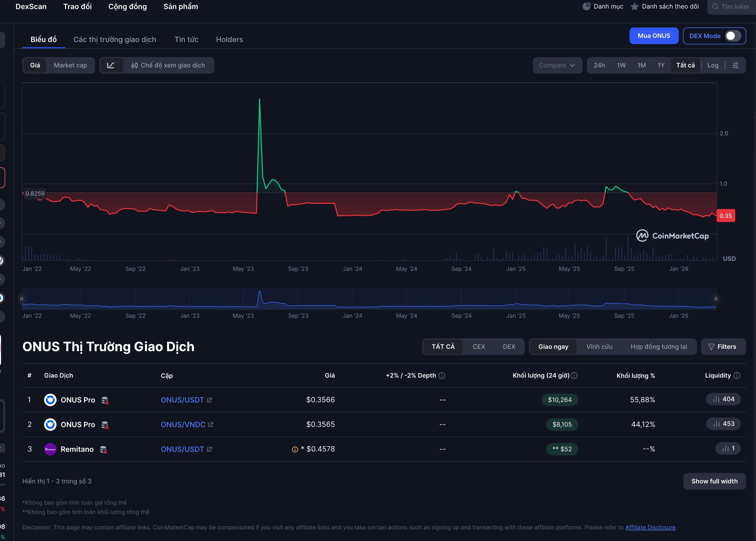
Task: Click the ONUS/VNDC external link icon
Action: pos(211,424)
